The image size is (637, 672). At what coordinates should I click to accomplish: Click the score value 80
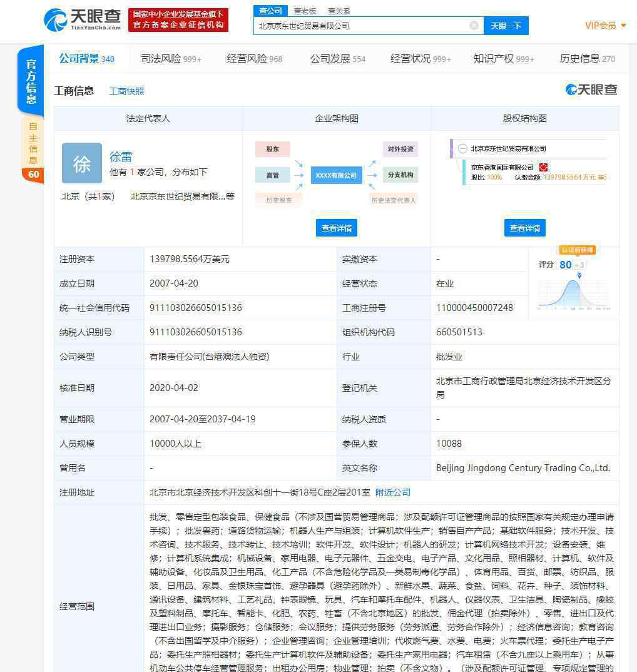566,265
